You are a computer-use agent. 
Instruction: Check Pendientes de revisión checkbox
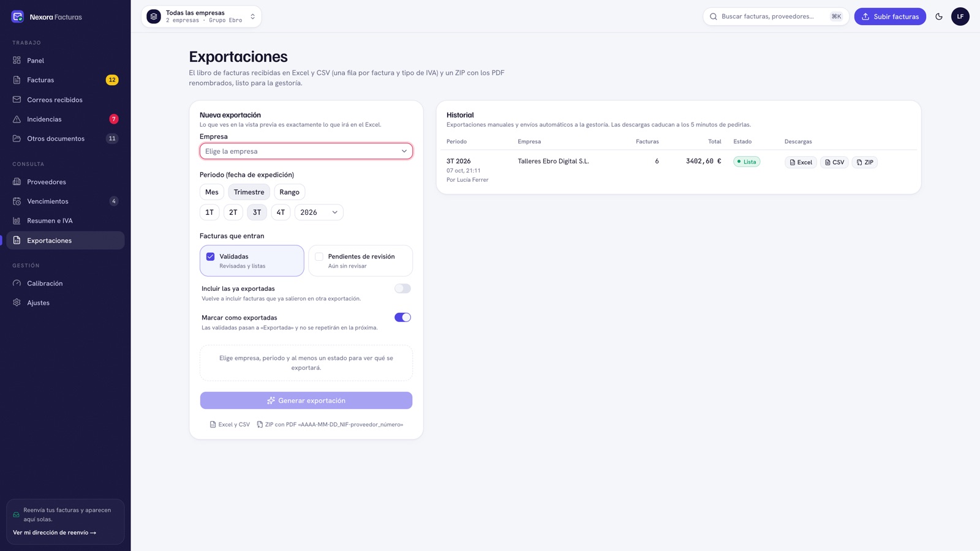pos(319,257)
